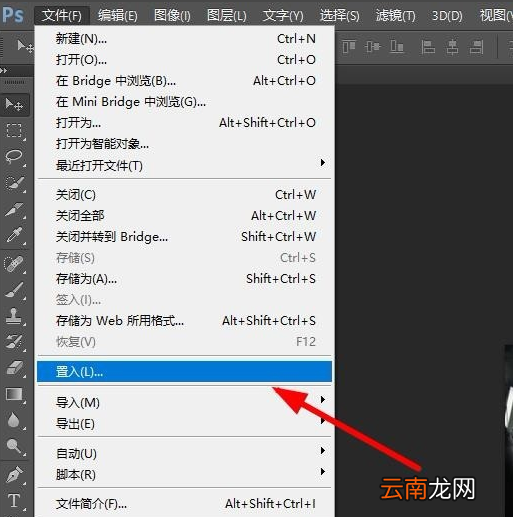This screenshot has height=517, width=513.
Task: Click the Move tool preset in options bar
Action: point(26,46)
